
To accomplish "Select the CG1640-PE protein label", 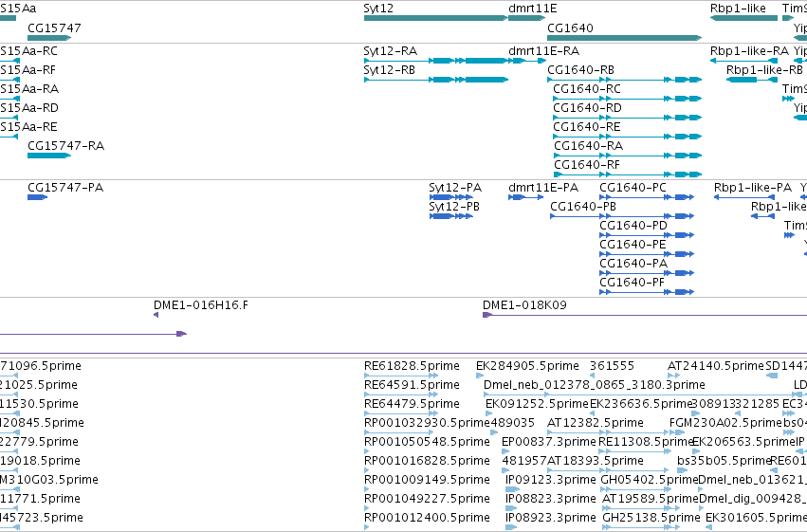I will pyautogui.click(x=633, y=245).
